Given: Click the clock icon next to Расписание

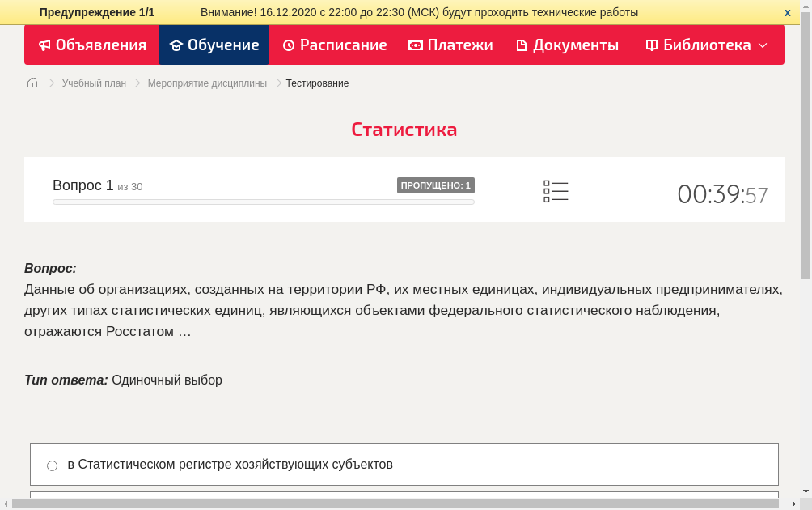Looking at the screenshot, I should [x=287, y=45].
